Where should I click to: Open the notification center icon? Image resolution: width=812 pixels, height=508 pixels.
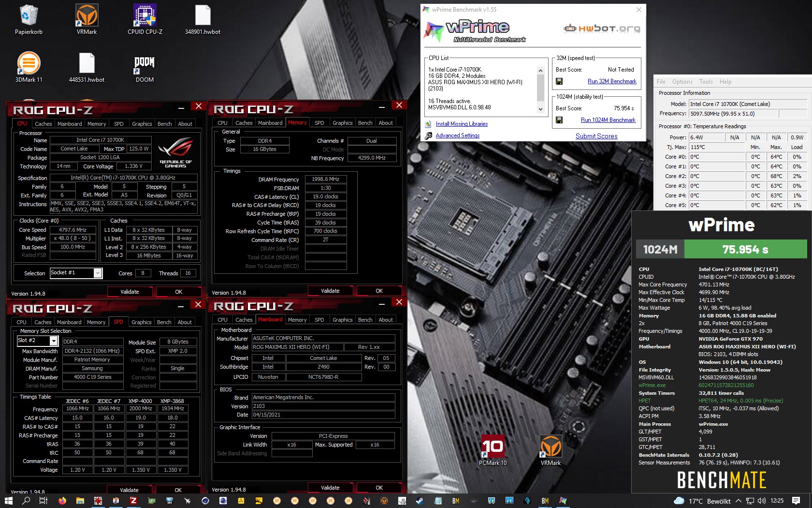tap(796, 501)
